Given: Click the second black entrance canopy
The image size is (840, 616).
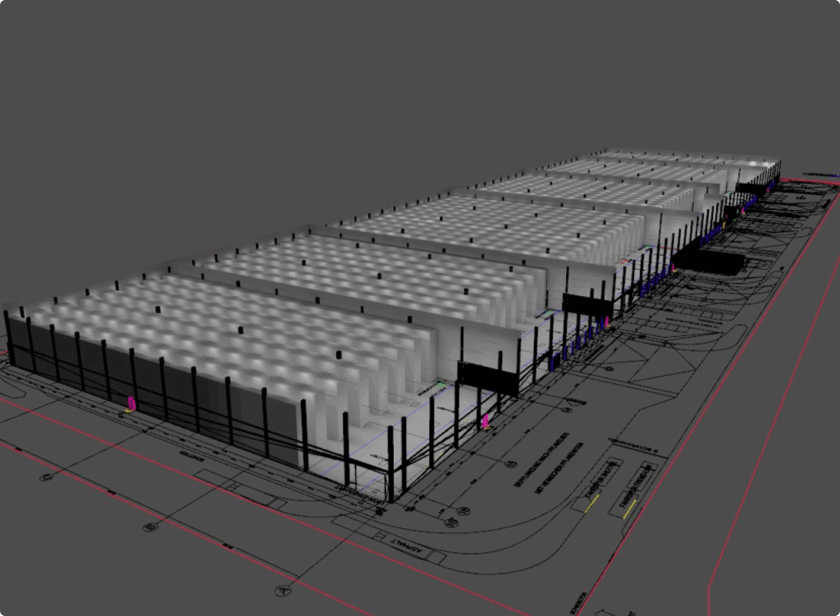Looking at the screenshot, I should (587, 305).
